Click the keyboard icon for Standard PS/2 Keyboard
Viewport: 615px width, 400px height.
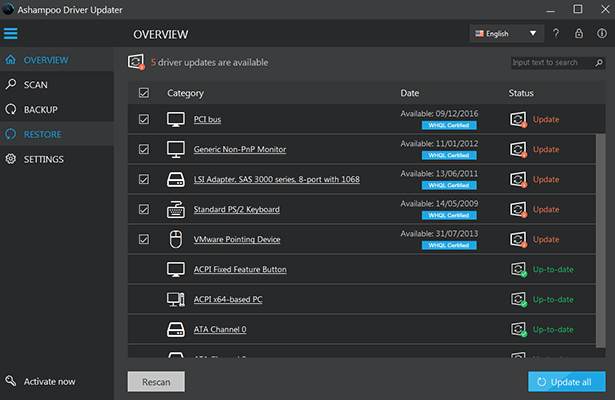click(x=176, y=210)
